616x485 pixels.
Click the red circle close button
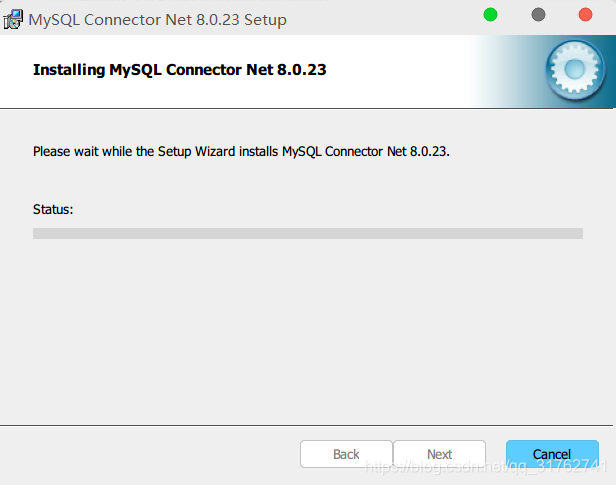tap(585, 15)
